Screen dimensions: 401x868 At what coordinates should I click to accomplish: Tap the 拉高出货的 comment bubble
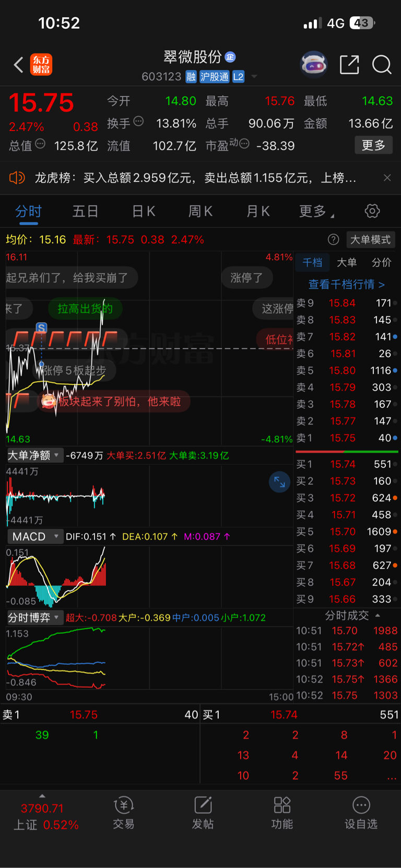tap(85, 309)
